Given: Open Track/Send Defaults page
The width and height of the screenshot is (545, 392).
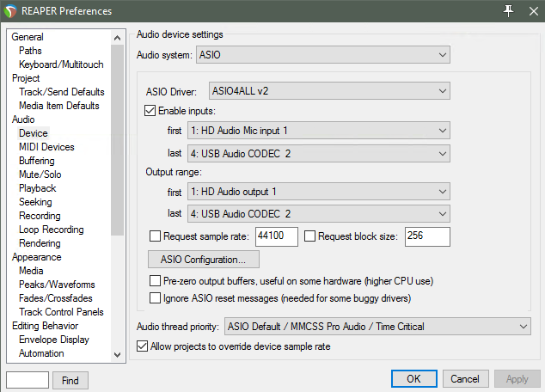Looking at the screenshot, I should tap(62, 92).
